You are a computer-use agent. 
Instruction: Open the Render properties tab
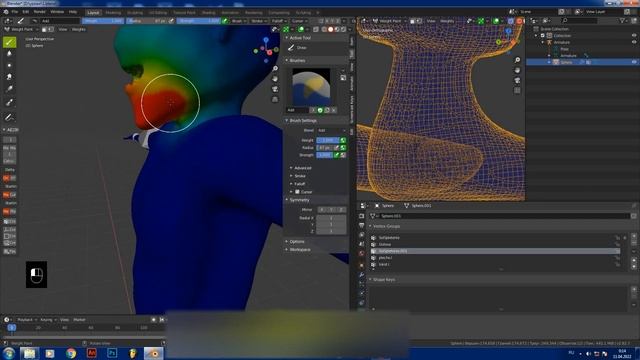click(x=362, y=216)
